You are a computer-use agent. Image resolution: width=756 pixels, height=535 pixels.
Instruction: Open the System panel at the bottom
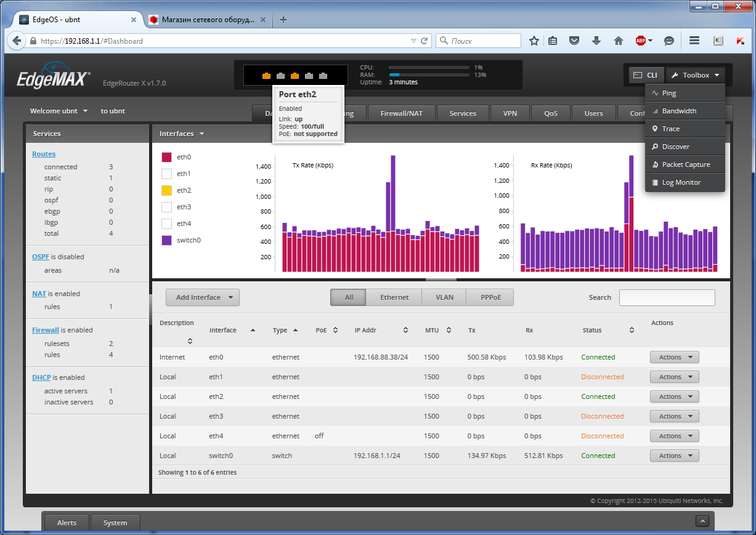(x=115, y=522)
